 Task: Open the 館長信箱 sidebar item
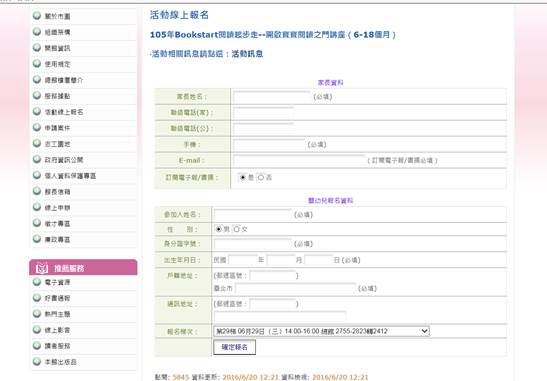pos(57,192)
